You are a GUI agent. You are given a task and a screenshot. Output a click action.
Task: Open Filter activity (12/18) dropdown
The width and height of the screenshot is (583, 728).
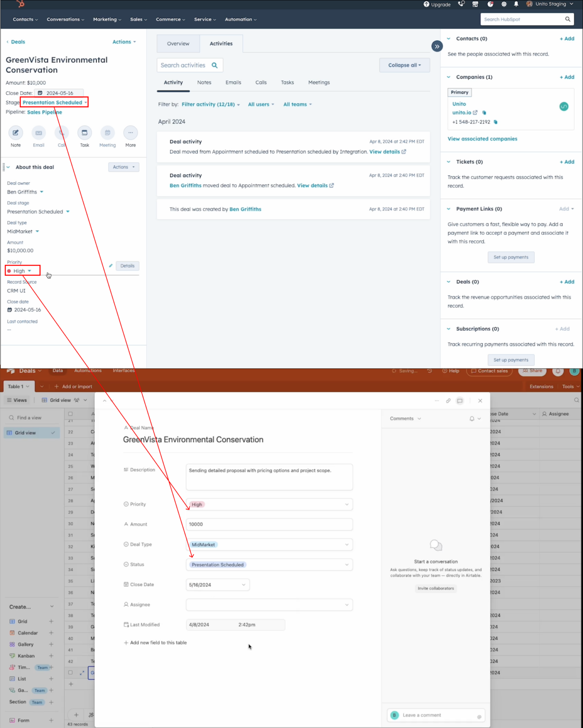211,105
